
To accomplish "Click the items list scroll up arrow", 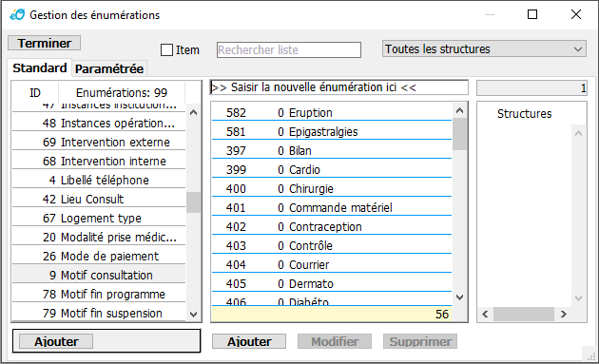I will 459,111.
